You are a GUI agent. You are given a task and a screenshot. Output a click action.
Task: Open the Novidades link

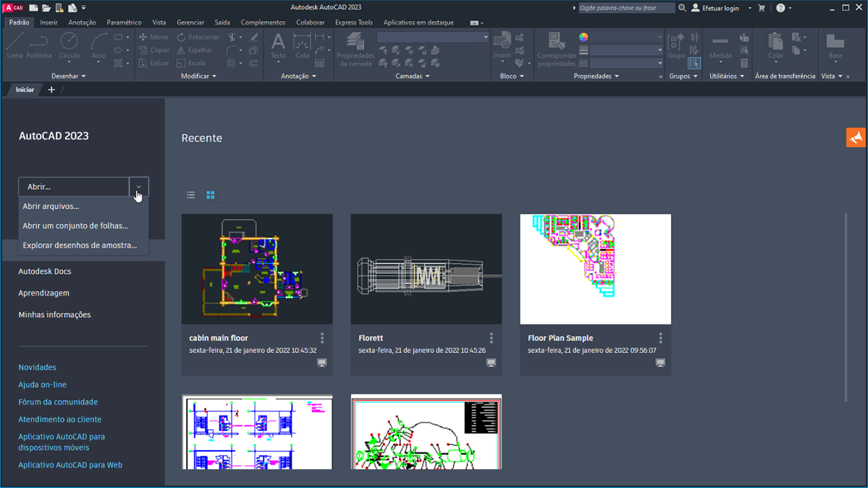click(37, 367)
